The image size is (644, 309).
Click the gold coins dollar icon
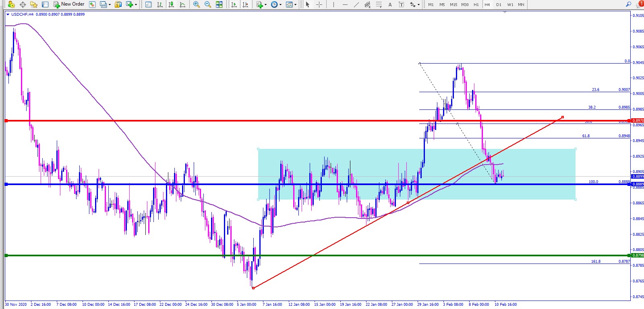(118, 4)
